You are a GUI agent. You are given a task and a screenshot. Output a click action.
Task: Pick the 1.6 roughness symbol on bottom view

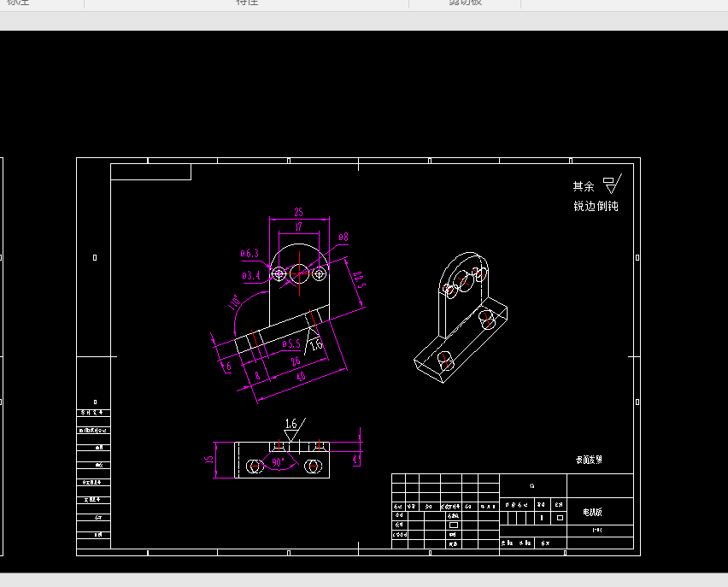coord(294,430)
